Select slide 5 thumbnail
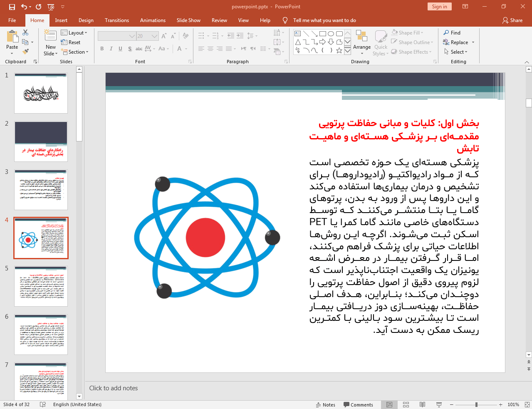This screenshot has width=532, height=409. tap(41, 286)
